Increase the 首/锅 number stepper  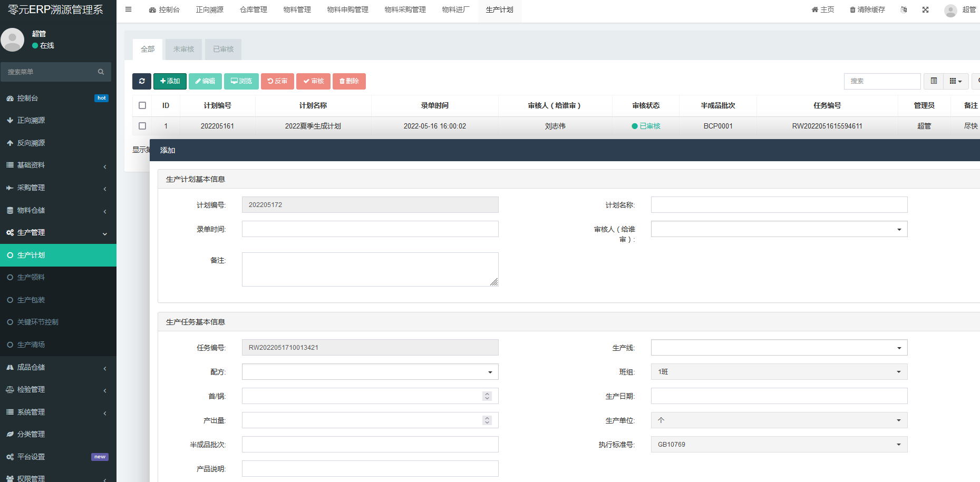click(x=487, y=394)
